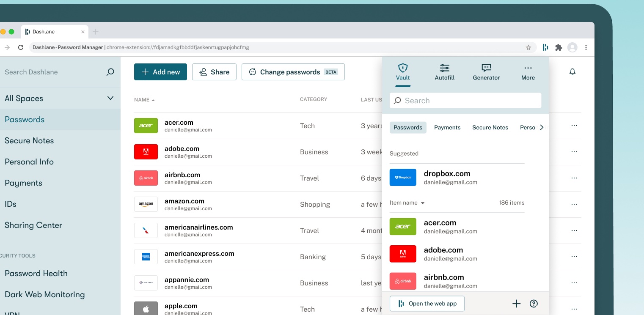Click the Dropbox logo in the popup
644x315 pixels.
pos(403,178)
